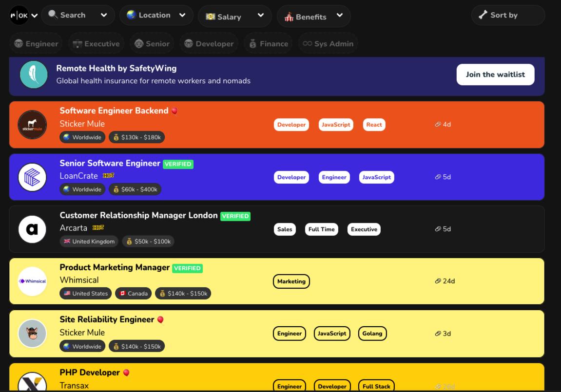Open the Product Marketing Manager job title
561x392 pixels.
[x=115, y=268]
